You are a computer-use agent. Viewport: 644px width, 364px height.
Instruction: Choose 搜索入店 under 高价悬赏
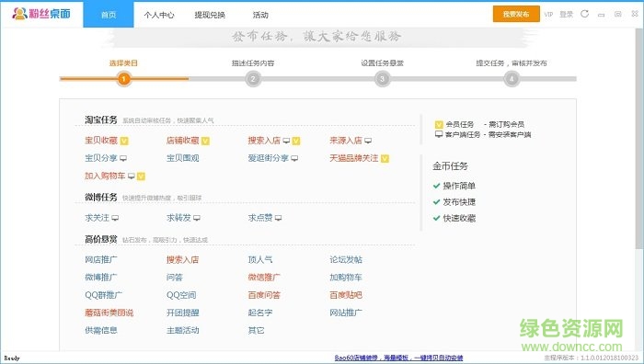[183, 259]
